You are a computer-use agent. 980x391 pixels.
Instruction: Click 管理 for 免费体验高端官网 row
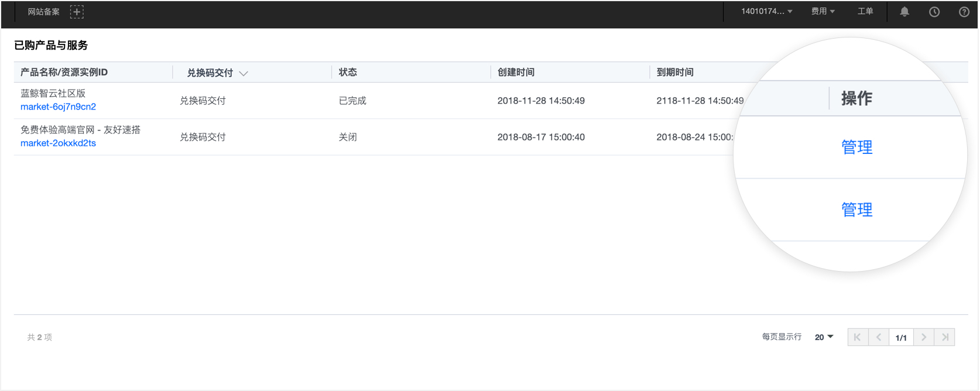click(856, 210)
